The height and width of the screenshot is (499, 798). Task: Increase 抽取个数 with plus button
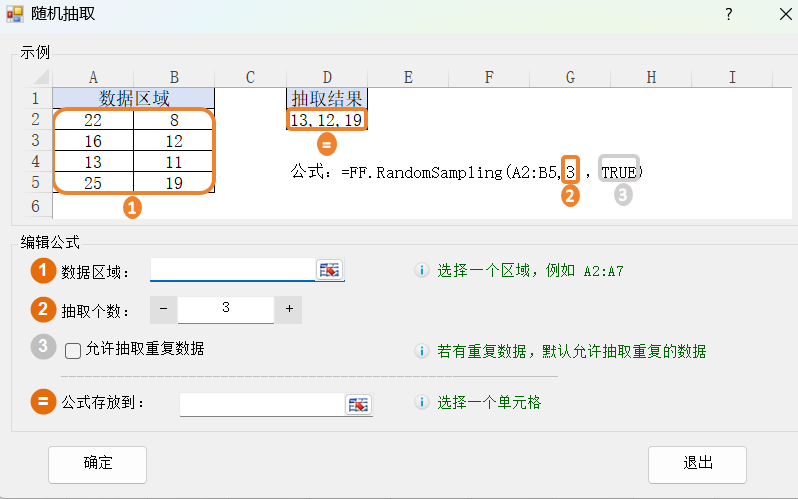[x=289, y=310]
